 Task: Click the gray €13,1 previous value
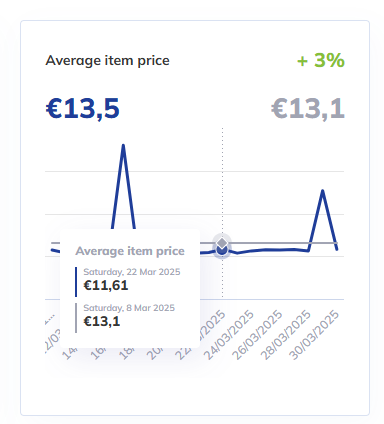coord(308,109)
